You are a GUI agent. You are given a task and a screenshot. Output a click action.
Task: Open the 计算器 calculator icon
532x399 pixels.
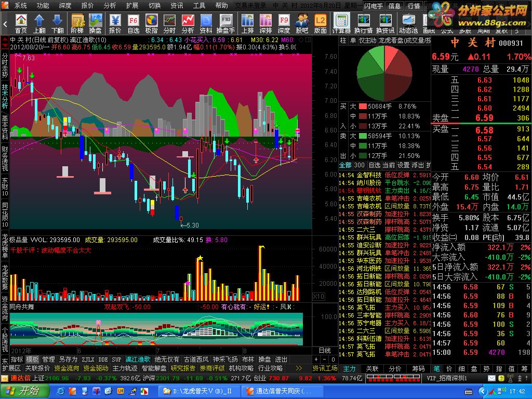(341, 23)
